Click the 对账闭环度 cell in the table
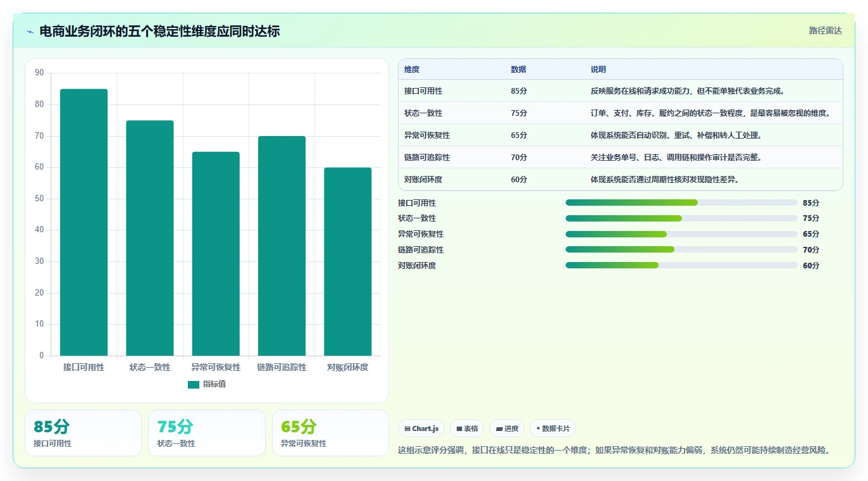The height and width of the screenshot is (481, 868). click(x=423, y=180)
